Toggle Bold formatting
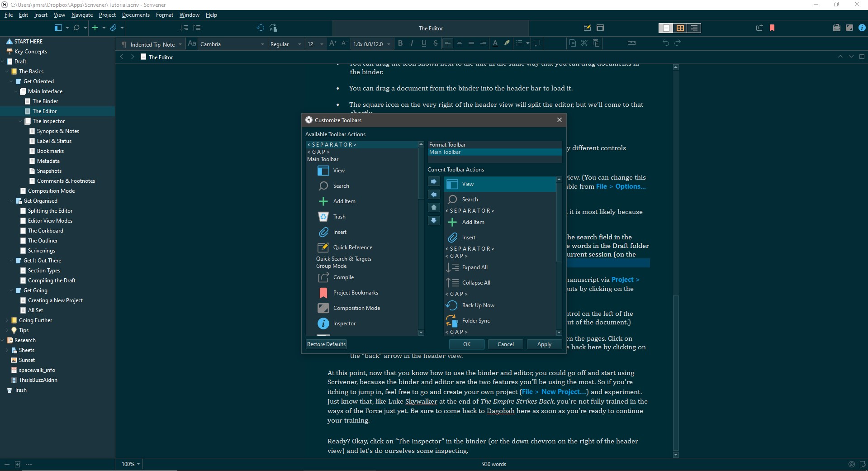Viewport: 868px width, 471px height. [400, 43]
